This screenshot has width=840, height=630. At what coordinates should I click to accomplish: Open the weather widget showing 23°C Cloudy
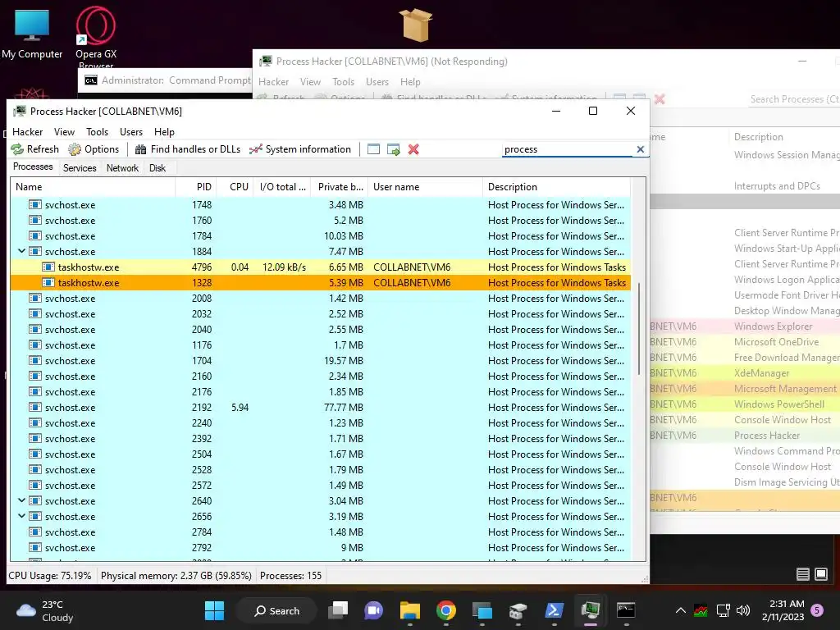point(45,610)
